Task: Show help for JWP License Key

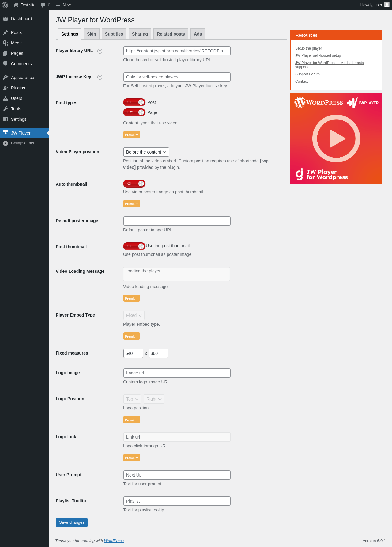Action: coord(100,77)
